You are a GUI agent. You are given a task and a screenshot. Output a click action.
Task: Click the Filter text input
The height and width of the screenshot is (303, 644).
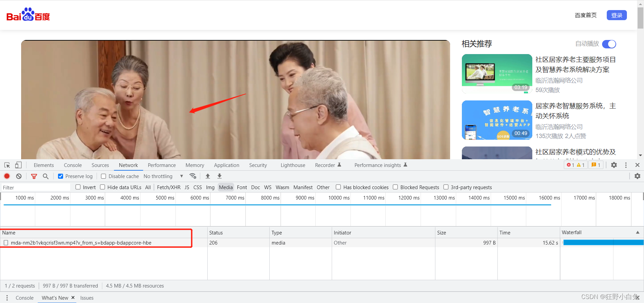click(36, 187)
